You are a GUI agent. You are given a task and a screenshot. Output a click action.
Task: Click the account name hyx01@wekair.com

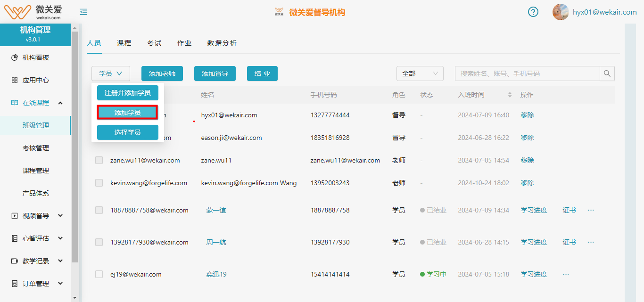click(x=604, y=12)
